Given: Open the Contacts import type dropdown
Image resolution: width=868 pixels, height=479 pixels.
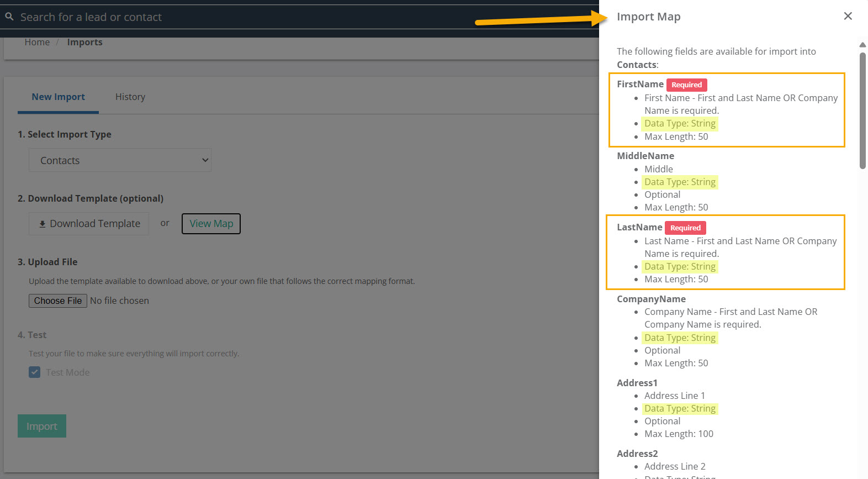Looking at the screenshot, I should 120,160.
